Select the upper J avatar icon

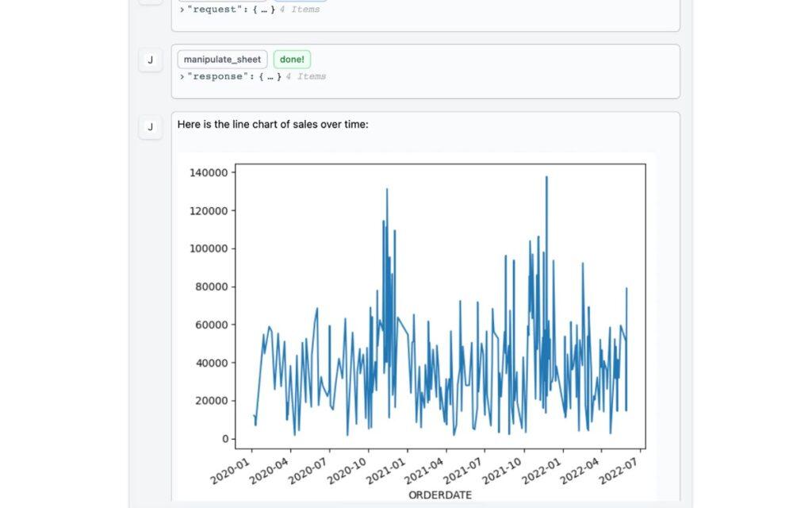tap(150, 60)
